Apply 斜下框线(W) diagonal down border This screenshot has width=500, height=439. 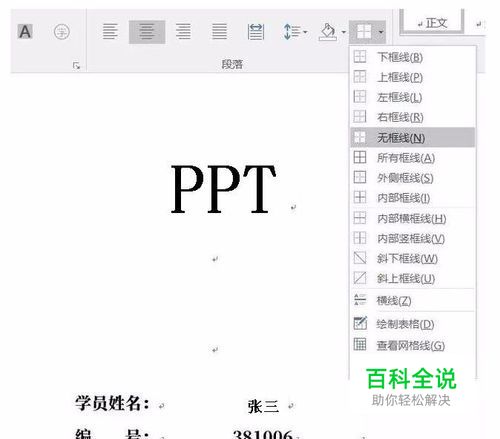coord(413,258)
